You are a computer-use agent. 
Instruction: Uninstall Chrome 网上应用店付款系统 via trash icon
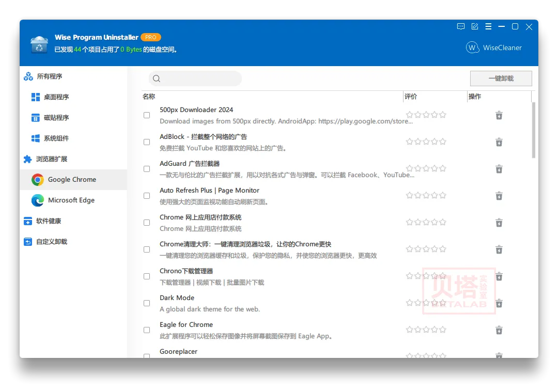point(499,223)
